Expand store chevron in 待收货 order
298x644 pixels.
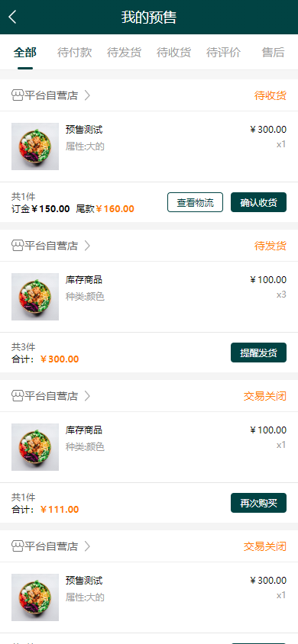click(87, 95)
